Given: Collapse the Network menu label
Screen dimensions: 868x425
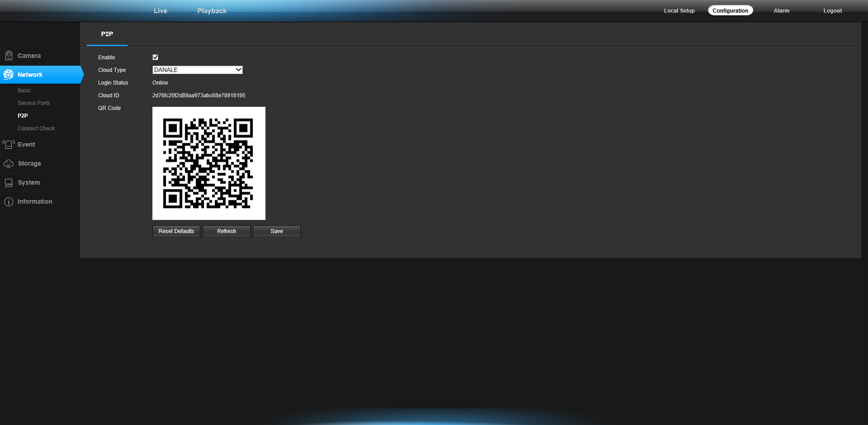Looking at the screenshot, I should point(30,75).
